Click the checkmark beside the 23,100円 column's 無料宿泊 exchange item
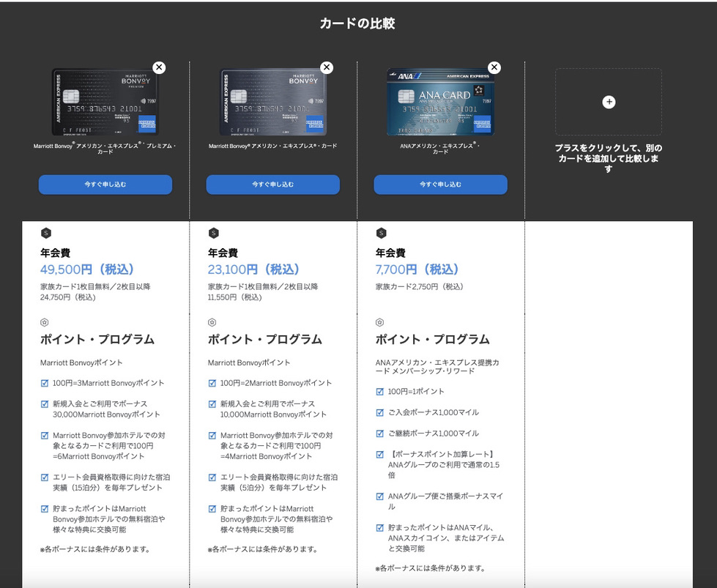The image size is (717, 588). (212, 509)
